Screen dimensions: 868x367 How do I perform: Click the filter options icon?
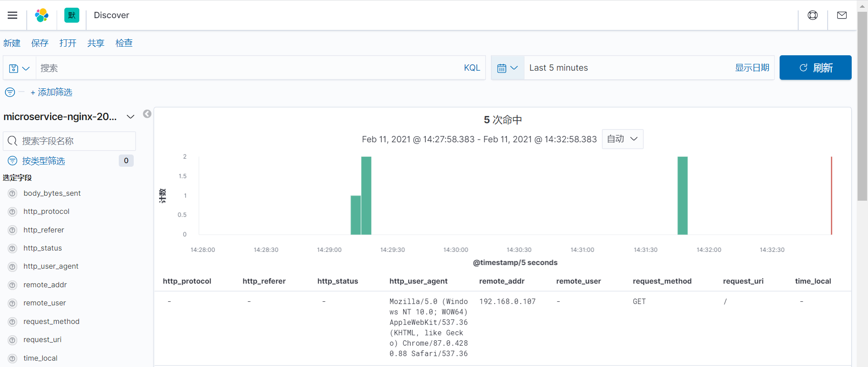tap(10, 92)
